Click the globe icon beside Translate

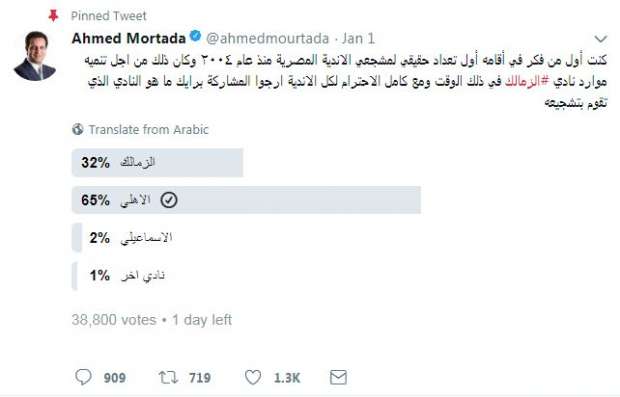(78, 129)
